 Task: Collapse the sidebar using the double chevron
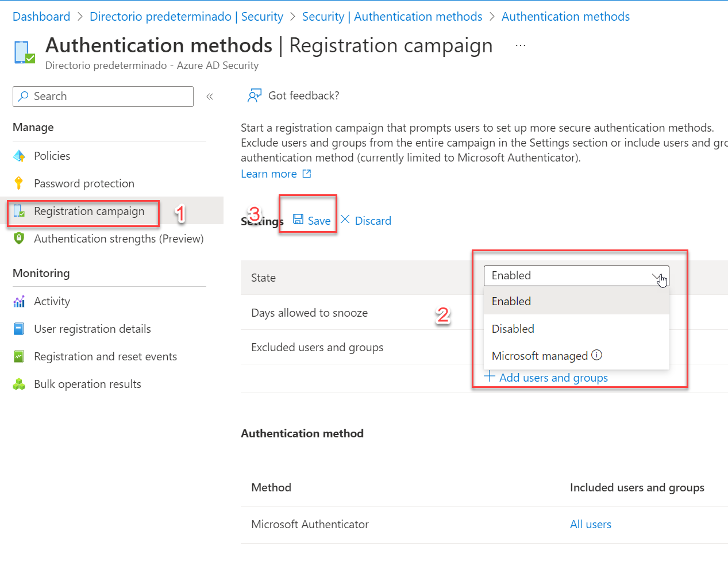pyautogui.click(x=210, y=96)
